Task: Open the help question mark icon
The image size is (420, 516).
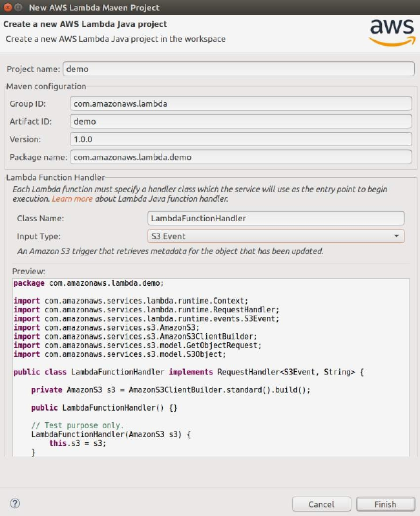Action: [x=16, y=503]
